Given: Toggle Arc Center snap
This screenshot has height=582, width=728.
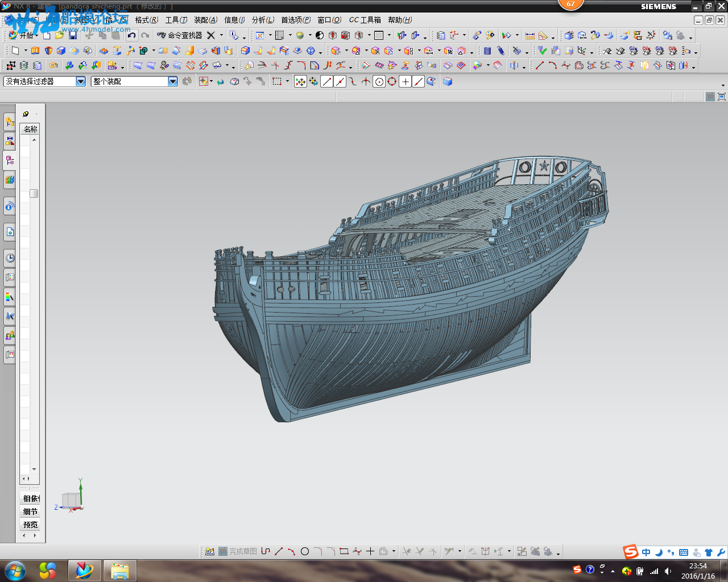Looking at the screenshot, I should pos(379,81).
